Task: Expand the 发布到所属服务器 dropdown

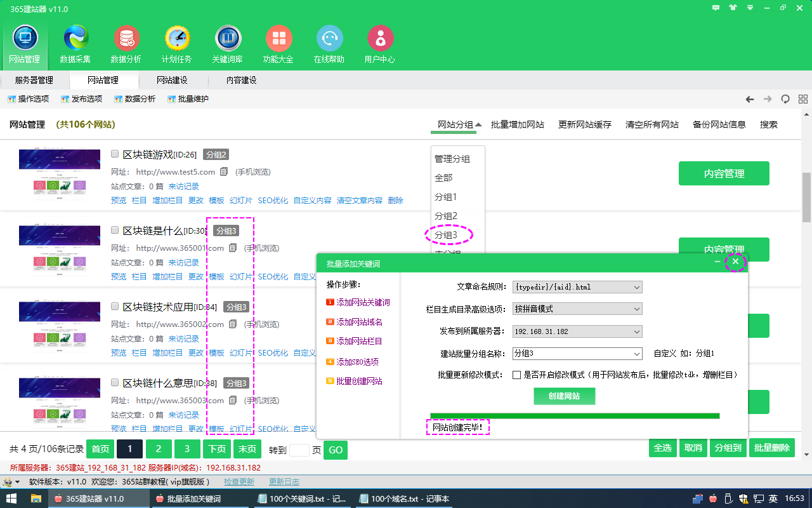Action: [x=577, y=331]
